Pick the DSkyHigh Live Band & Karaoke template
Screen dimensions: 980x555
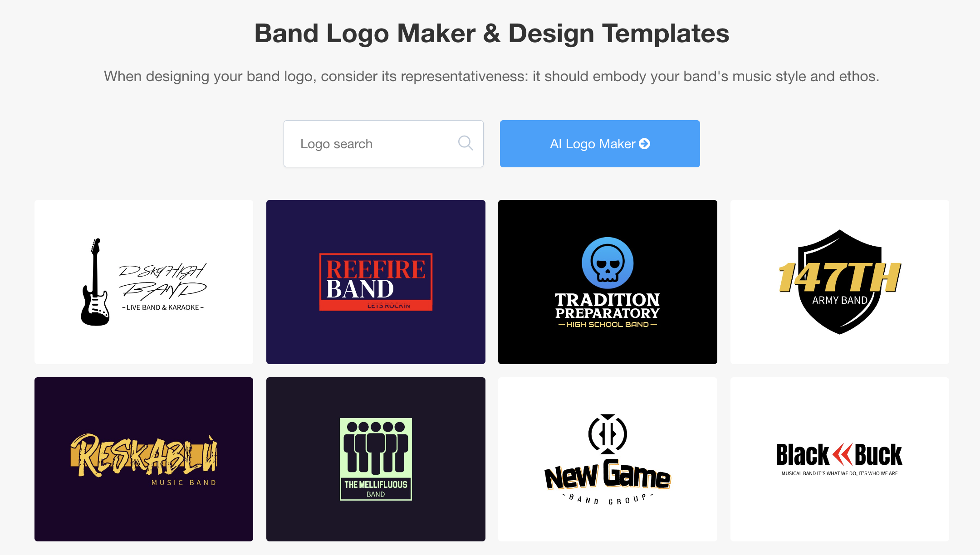[x=144, y=282]
